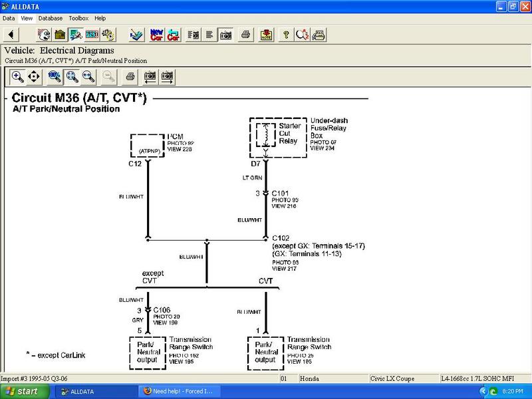Select the zoom-in magnifier tool
Image resolution: width=532 pixels, height=399 pixels.
pyautogui.click(x=17, y=76)
